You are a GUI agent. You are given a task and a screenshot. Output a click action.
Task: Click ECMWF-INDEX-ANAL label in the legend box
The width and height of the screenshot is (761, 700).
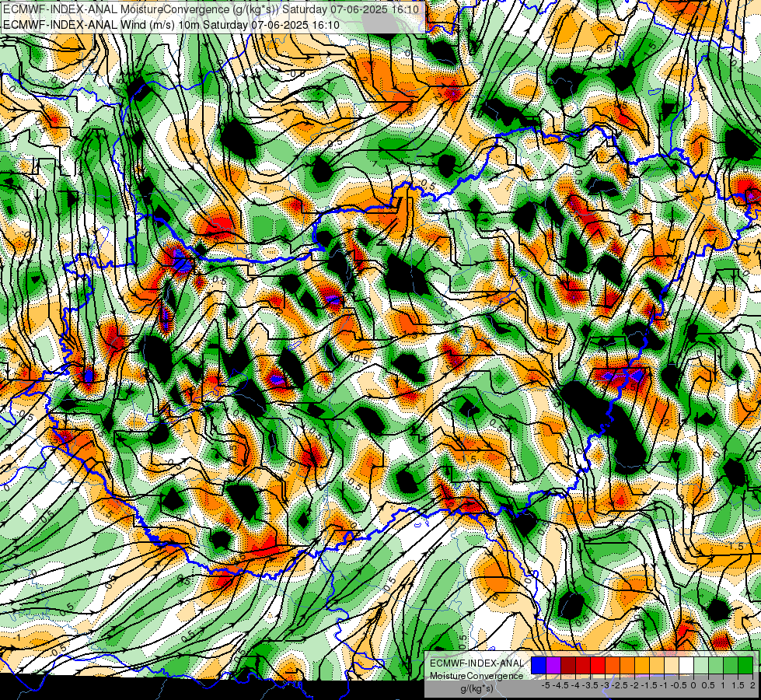(477, 663)
